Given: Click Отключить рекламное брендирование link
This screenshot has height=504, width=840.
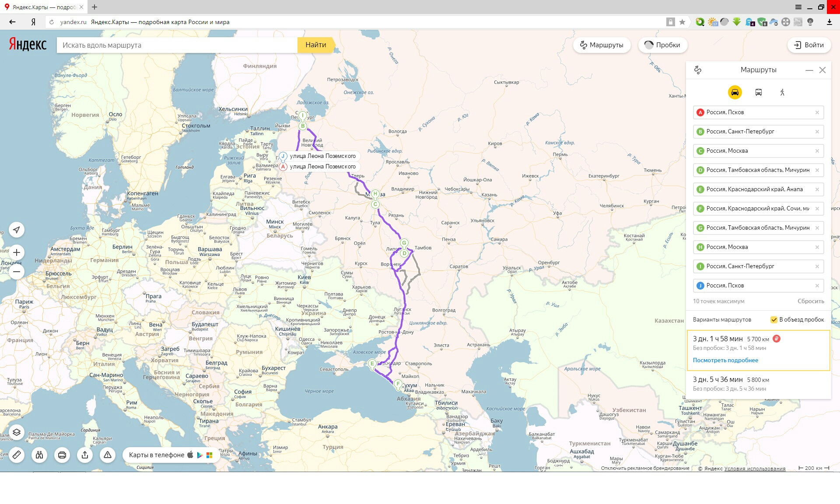Looking at the screenshot, I should pos(645,469).
